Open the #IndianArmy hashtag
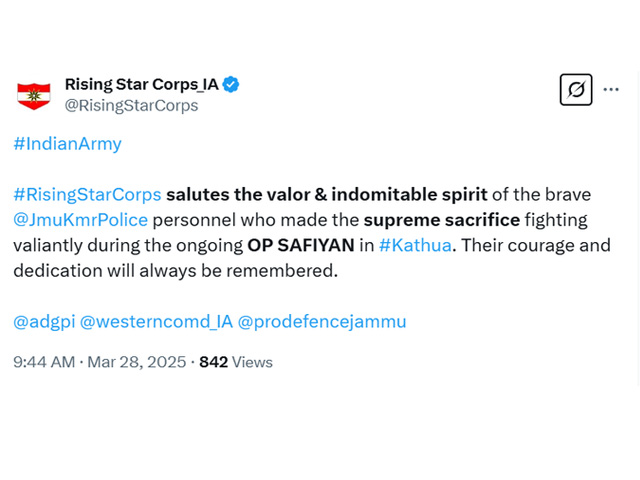This screenshot has height=480, width=640. 67,144
